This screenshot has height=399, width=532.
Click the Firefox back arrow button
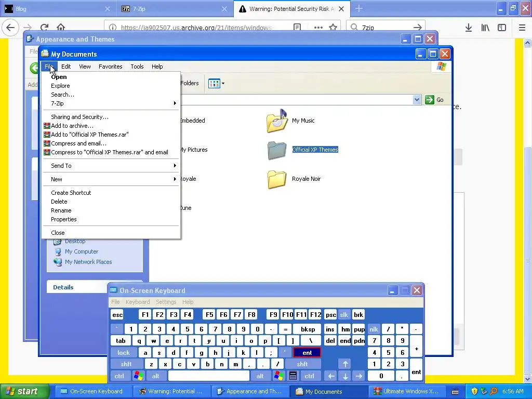10,28
